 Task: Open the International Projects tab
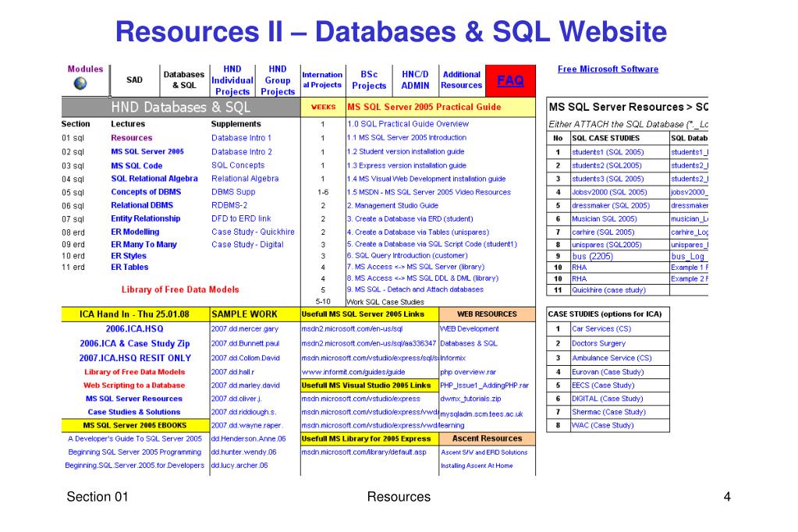click(x=322, y=80)
